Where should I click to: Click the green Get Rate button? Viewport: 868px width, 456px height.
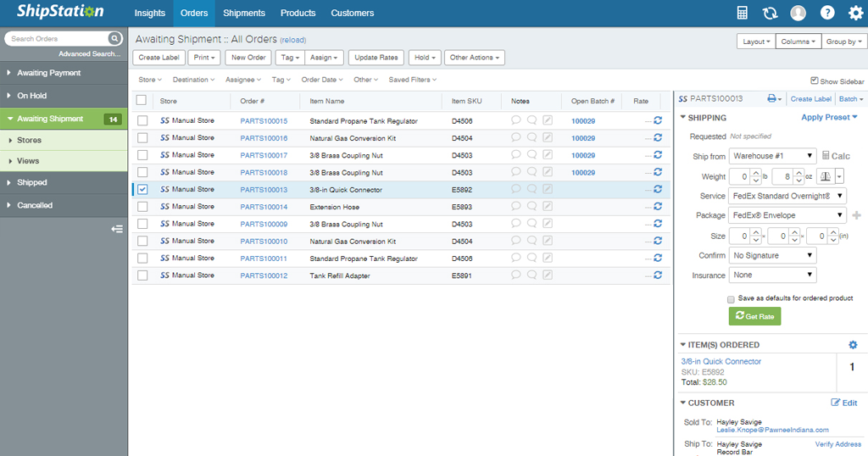(754, 316)
